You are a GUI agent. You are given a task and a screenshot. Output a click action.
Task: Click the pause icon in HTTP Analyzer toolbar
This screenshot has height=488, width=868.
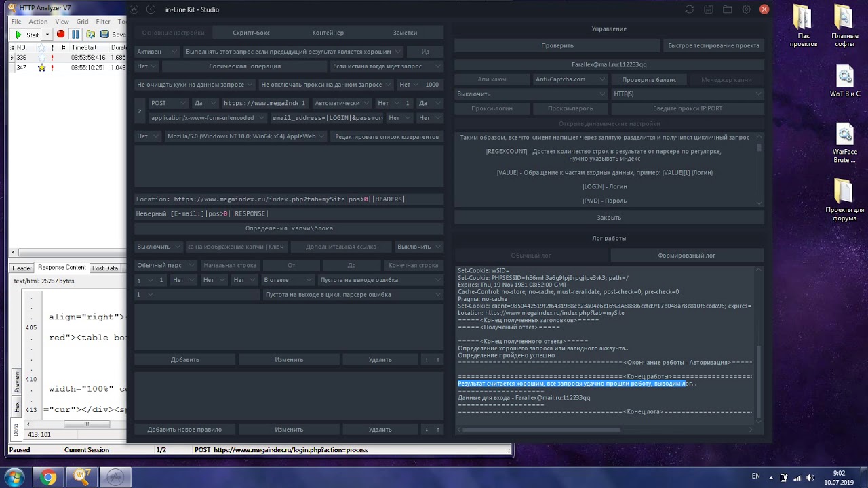pyautogui.click(x=75, y=34)
